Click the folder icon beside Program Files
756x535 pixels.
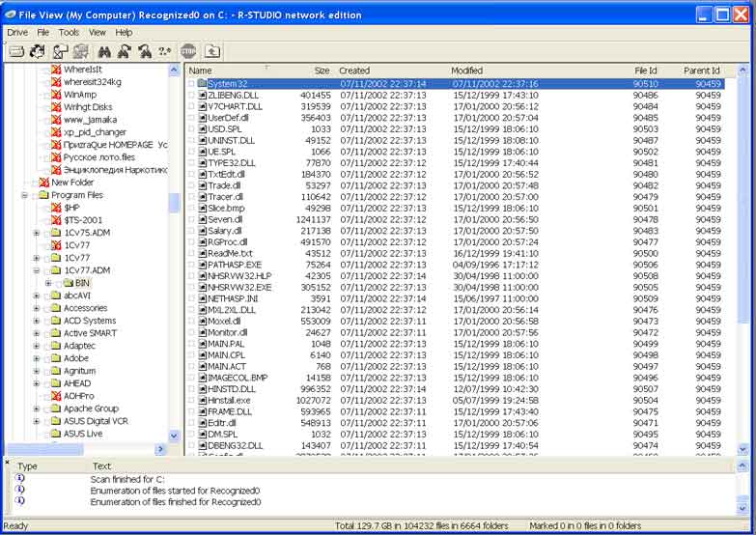pyautogui.click(x=43, y=195)
